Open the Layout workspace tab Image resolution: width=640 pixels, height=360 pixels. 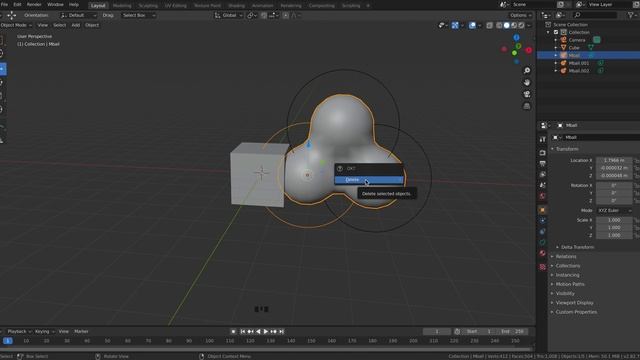pos(98,6)
